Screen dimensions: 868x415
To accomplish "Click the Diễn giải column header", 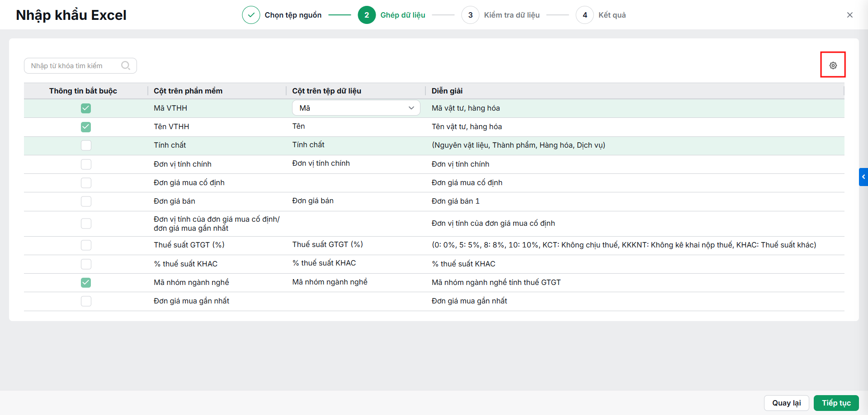I will tap(447, 91).
